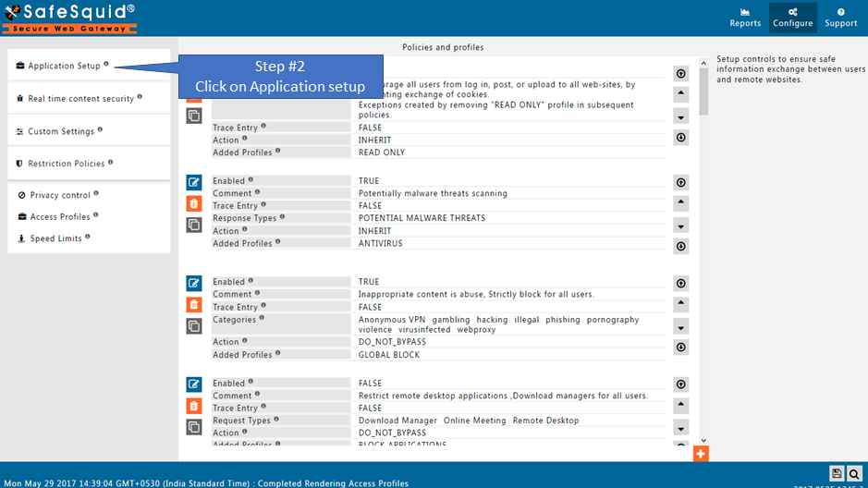
Task: Click the GLOBAL BLOCK added profile value
Action: (x=388, y=355)
